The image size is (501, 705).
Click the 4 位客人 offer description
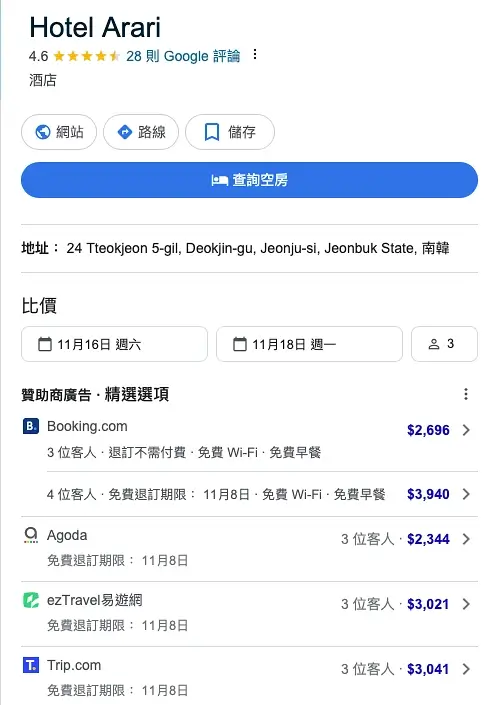pos(216,494)
